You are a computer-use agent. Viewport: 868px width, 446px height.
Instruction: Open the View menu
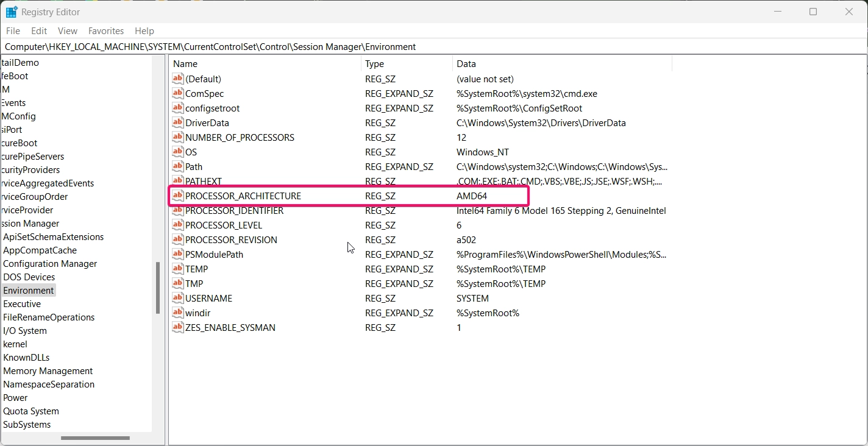click(68, 30)
